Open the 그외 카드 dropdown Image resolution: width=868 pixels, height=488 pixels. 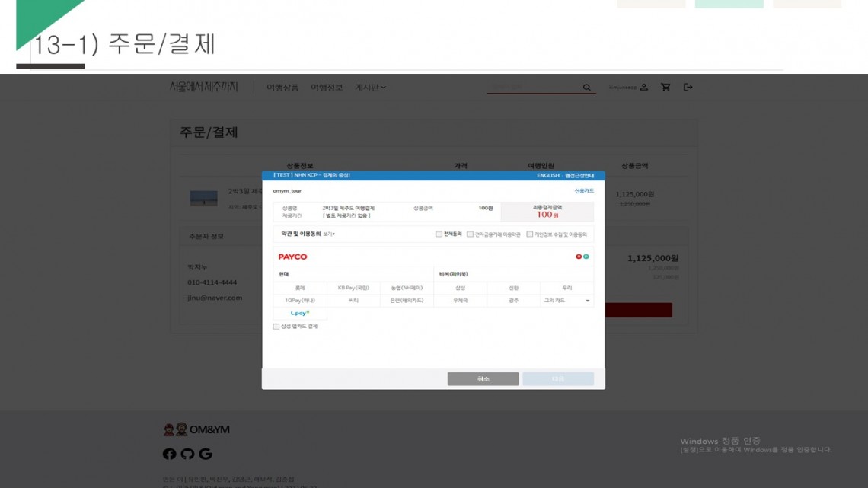[566, 301]
